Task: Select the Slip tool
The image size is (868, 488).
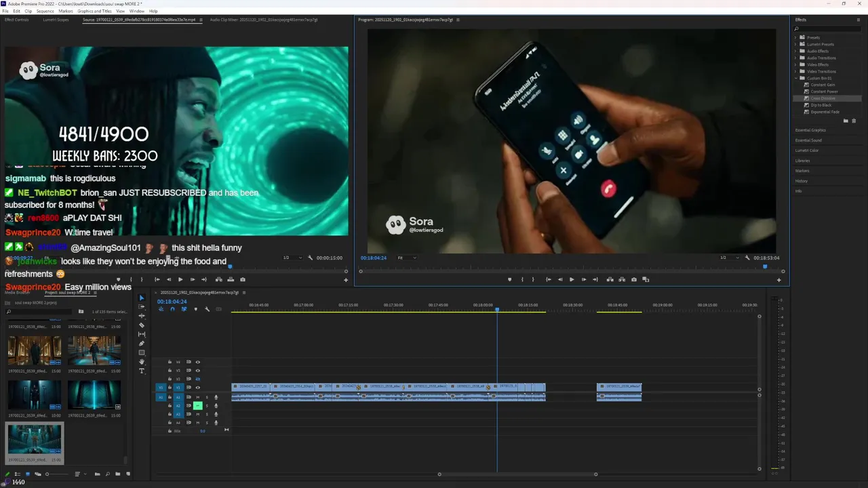Action: point(142,334)
